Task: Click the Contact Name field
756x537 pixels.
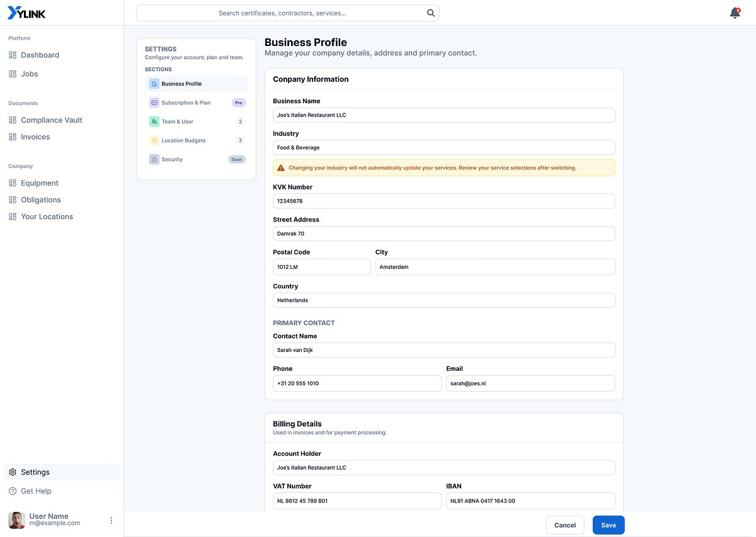Action: [444, 350]
